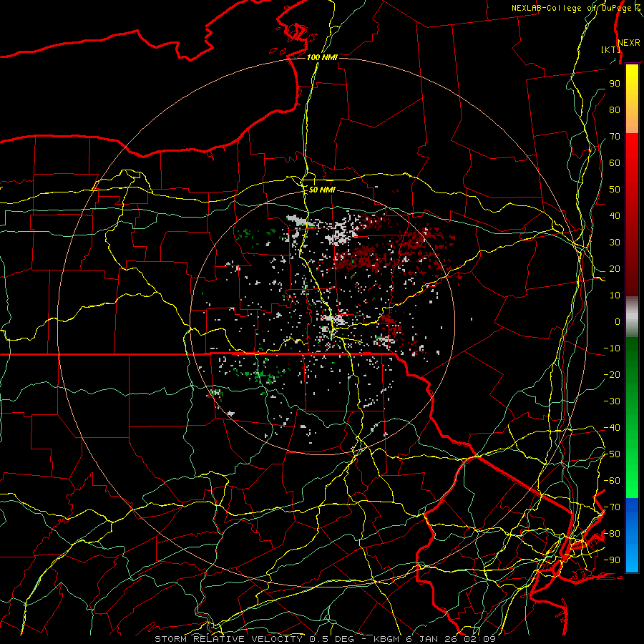Click the 80 value on the velocity scale
Screen dimensions: 644x644
click(615, 109)
